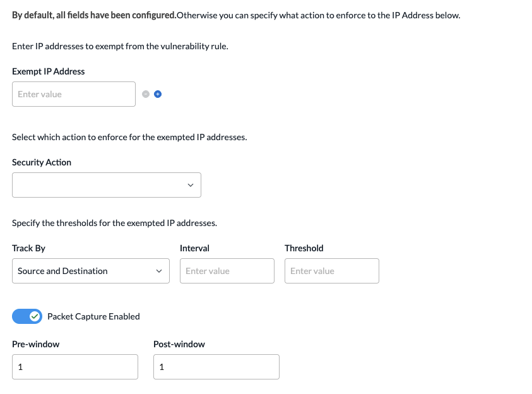Remove the exempt IP row with gray minus icon
This screenshot has height=394, width=532.
146,94
